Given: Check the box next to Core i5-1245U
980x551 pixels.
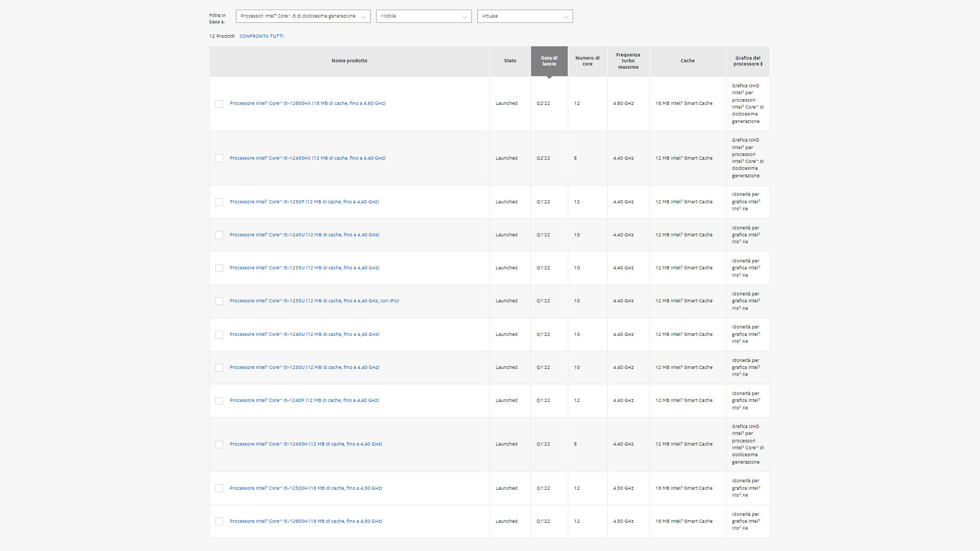Looking at the screenshot, I should (219, 235).
